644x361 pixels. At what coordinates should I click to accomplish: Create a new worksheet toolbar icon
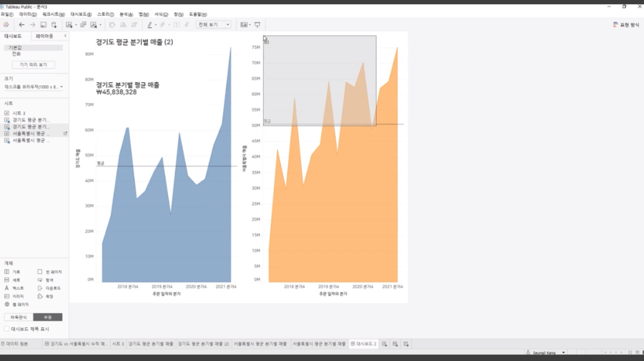coord(69,24)
